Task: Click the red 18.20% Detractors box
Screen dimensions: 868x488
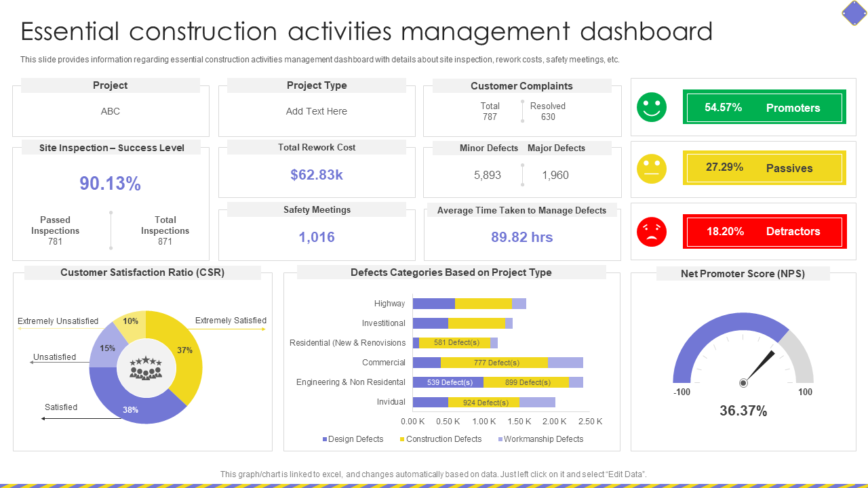Action: 764,231
